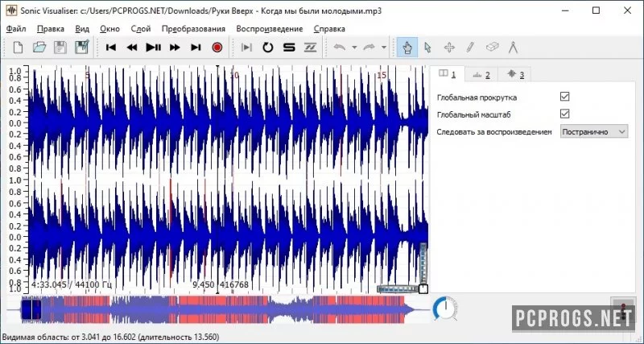The height and width of the screenshot is (344, 644).
Task: Start recording with the red record button
Action: [x=217, y=48]
